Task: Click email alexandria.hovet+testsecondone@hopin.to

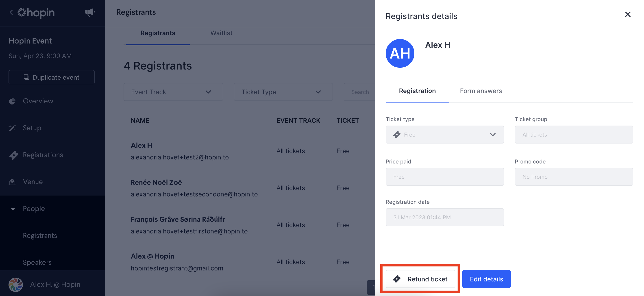Action: pyautogui.click(x=194, y=194)
